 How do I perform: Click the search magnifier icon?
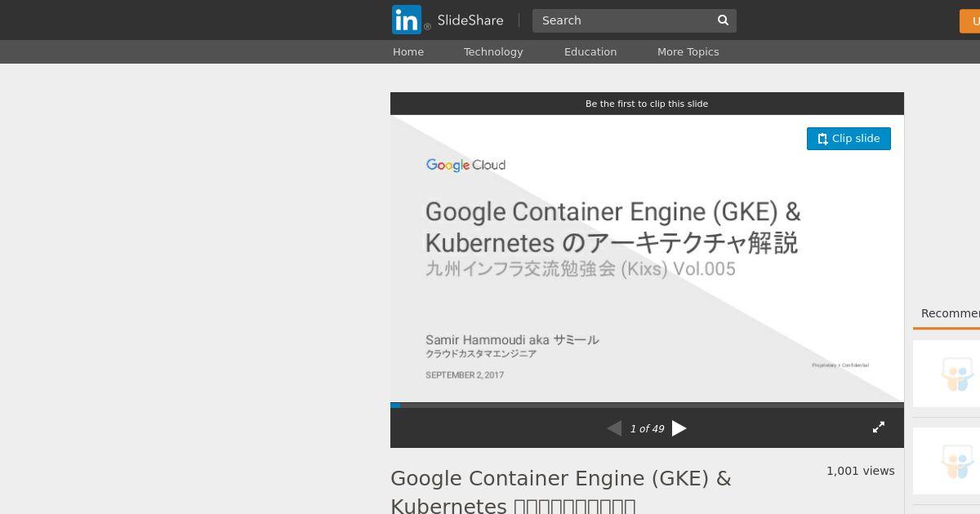click(x=723, y=20)
